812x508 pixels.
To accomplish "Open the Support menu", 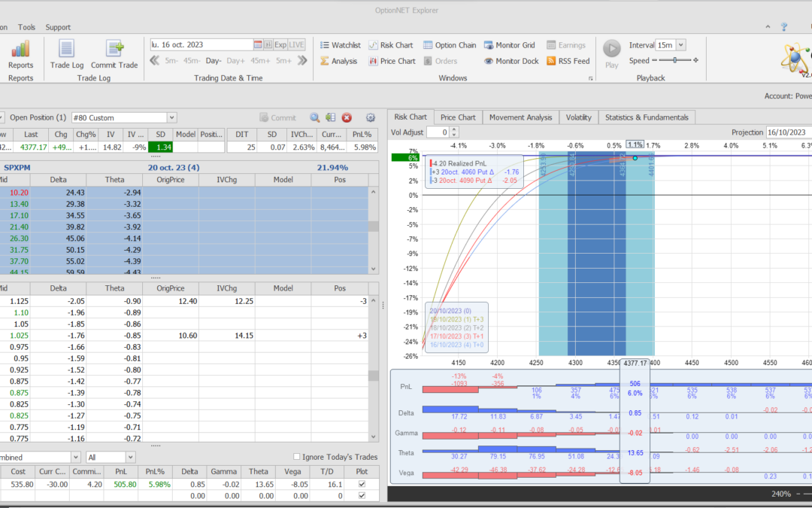I will click(x=58, y=27).
